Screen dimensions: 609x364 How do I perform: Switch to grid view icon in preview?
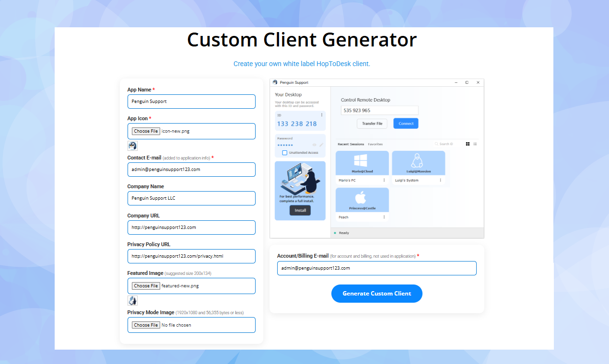(468, 144)
